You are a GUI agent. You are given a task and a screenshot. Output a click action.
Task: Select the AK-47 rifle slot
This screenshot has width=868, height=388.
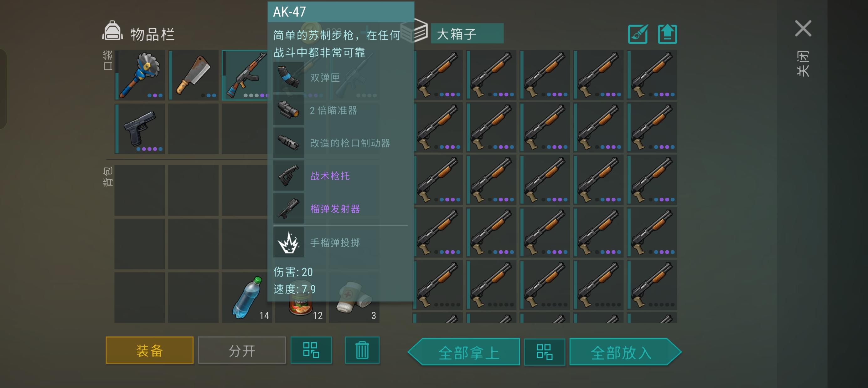pos(245,75)
